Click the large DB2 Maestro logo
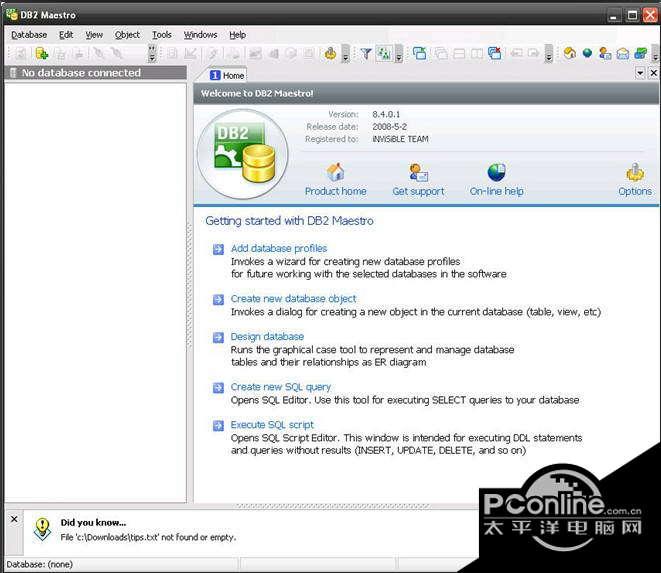Viewport: 661px width, 573px height. point(242,154)
